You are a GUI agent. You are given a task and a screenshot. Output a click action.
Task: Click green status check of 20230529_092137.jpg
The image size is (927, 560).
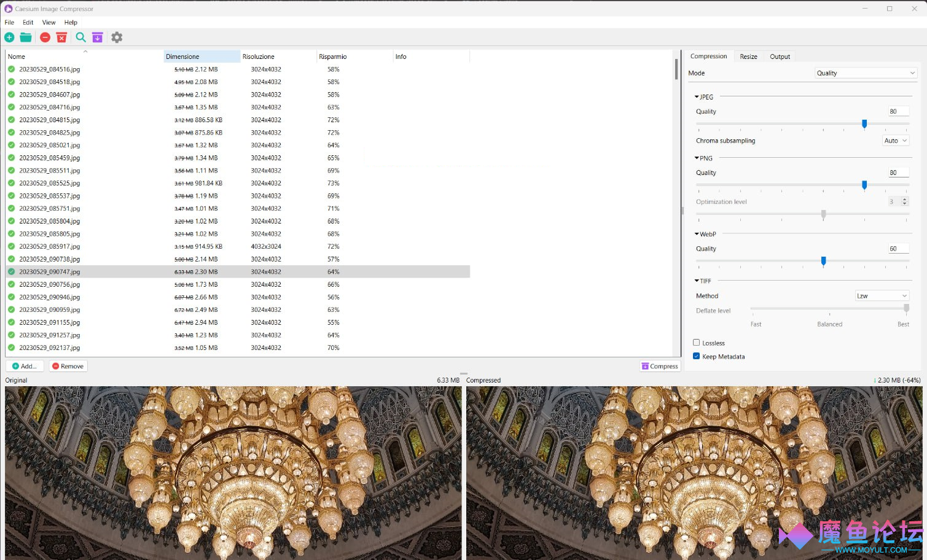point(11,348)
